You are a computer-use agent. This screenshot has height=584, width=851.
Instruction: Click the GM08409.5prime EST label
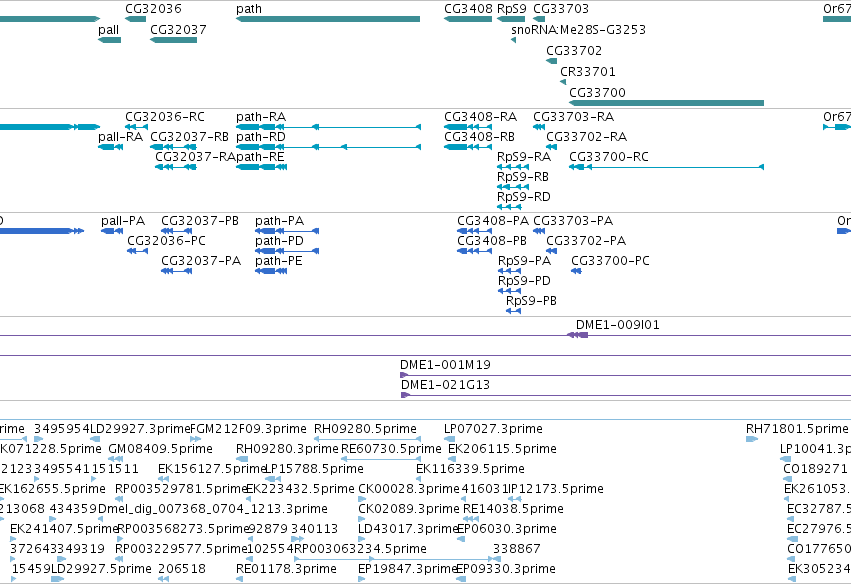pyautogui.click(x=161, y=449)
